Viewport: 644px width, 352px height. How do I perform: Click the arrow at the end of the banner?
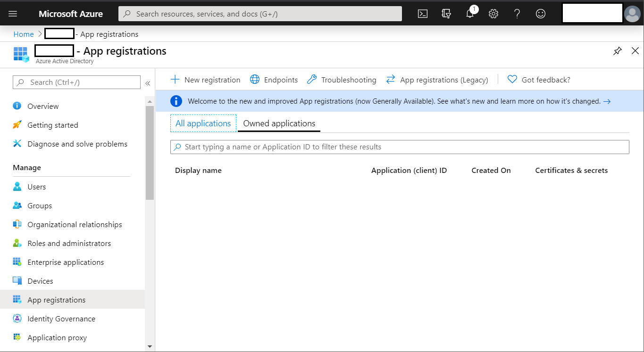[x=607, y=101]
